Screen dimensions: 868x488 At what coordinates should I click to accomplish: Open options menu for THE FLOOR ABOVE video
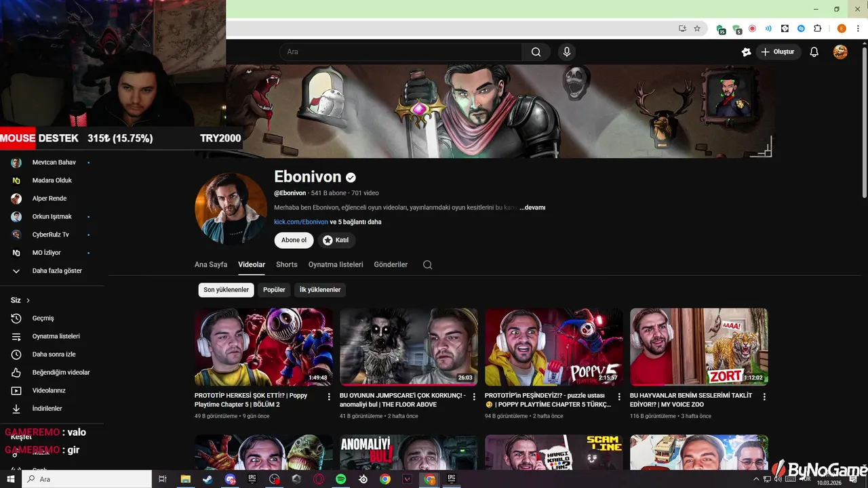(x=474, y=396)
